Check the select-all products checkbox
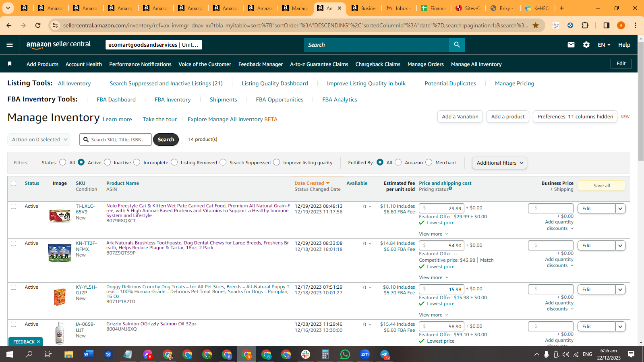The height and width of the screenshot is (362, 644). [13, 183]
